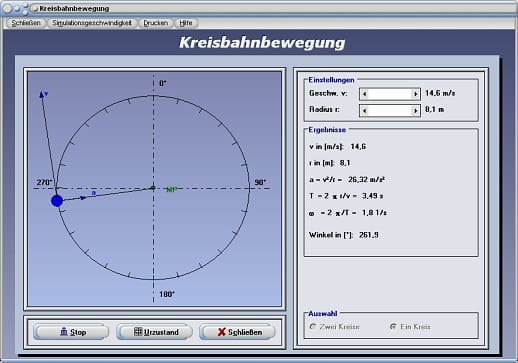Click the Schließen button with red X
518x363 pixels.
point(237,332)
